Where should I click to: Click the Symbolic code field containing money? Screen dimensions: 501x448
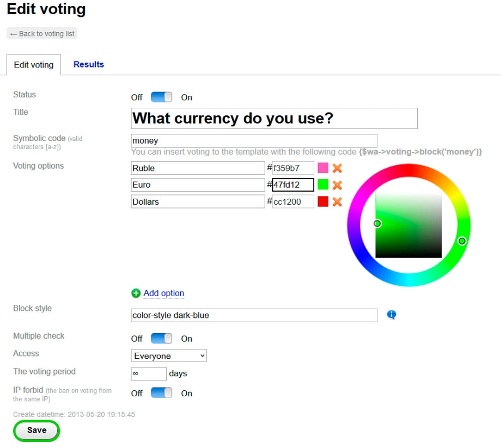coord(254,140)
